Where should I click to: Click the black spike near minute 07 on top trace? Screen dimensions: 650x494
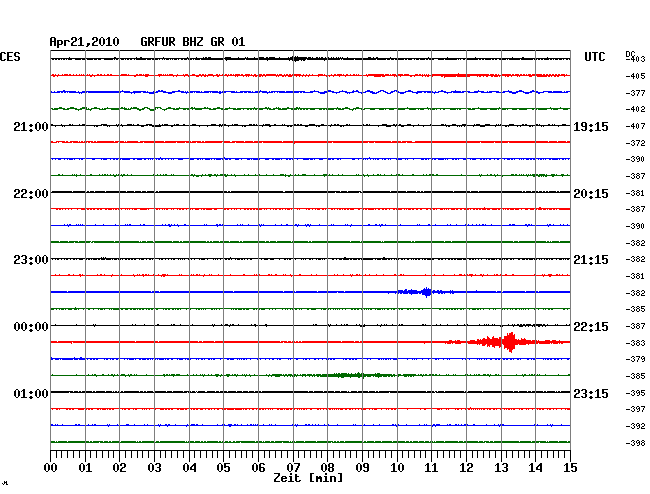[x=296, y=59]
